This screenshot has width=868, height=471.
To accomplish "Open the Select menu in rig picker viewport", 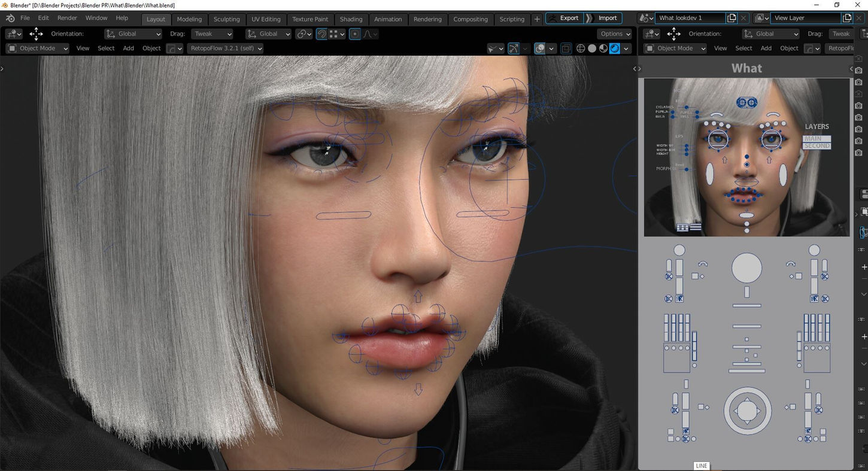I will coord(743,48).
